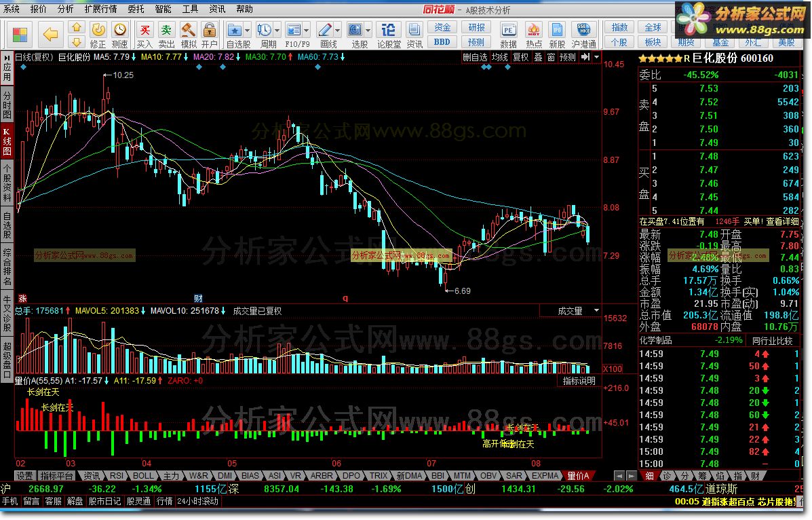Open 综合排名 in the left sidebar
This screenshot has width=812, height=520.
(7, 267)
